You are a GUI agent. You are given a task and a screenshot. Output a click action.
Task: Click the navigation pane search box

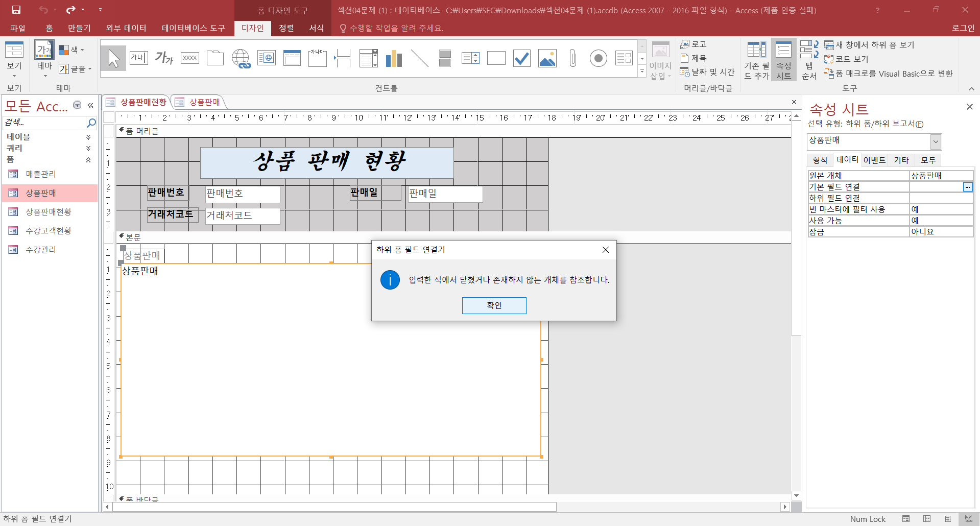pos(44,123)
